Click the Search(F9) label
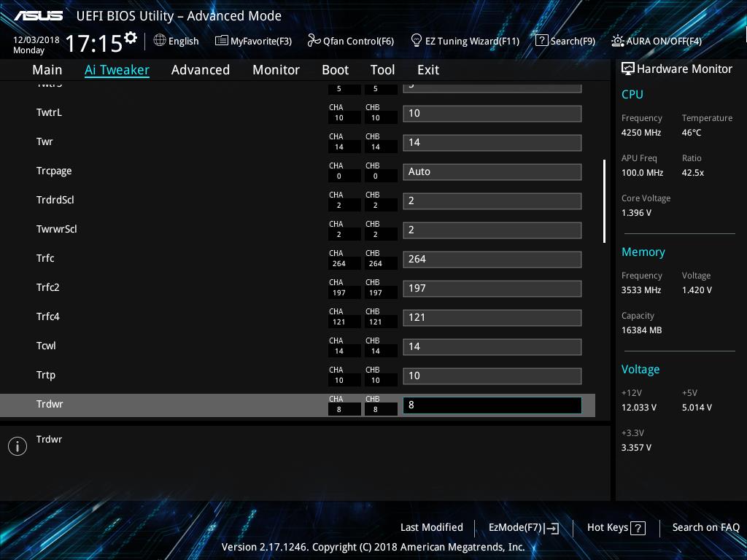This screenshot has width=747, height=560. (x=573, y=42)
